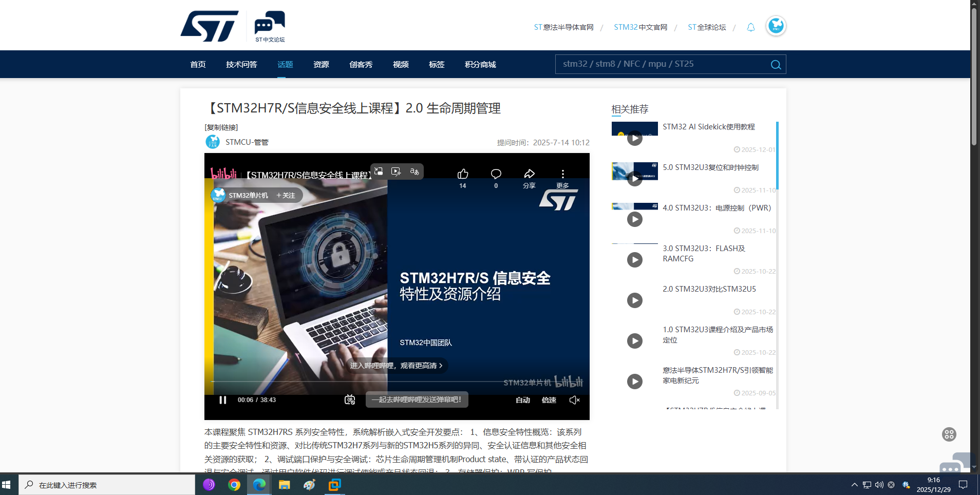Go to 首页 in navigation bar
The image size is (980, 495).
(x=198, y=64)
